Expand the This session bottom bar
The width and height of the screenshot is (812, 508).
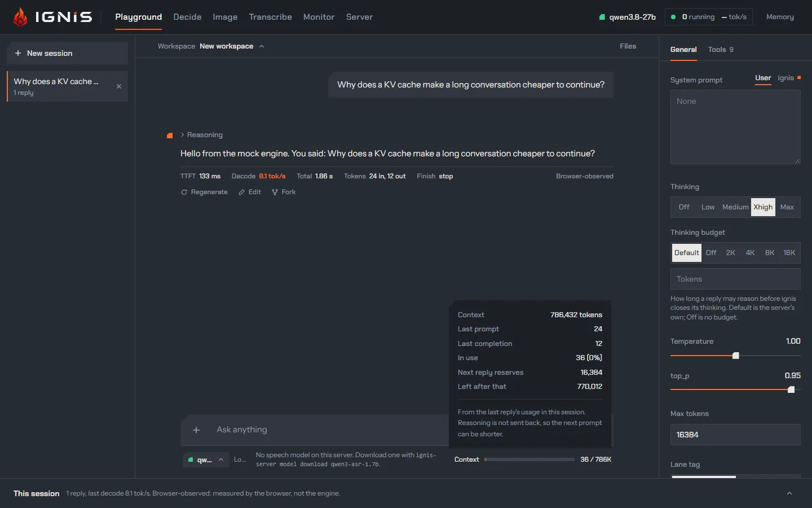[789, 493]
